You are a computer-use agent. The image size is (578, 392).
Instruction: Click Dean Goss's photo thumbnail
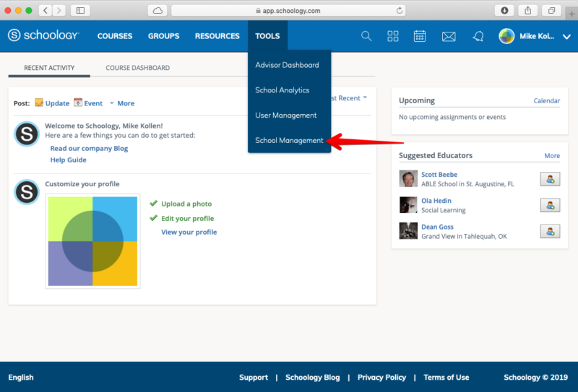pos(408,231)
